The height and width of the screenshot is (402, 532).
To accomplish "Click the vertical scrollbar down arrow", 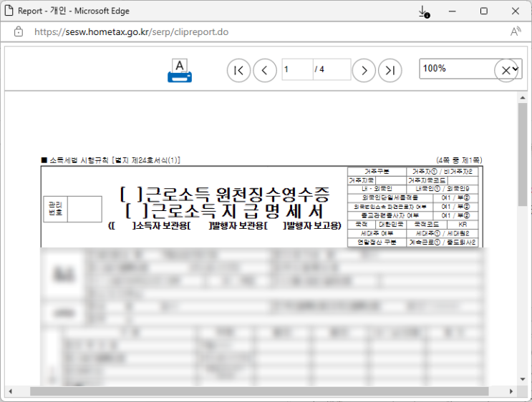I will point(523,379).
